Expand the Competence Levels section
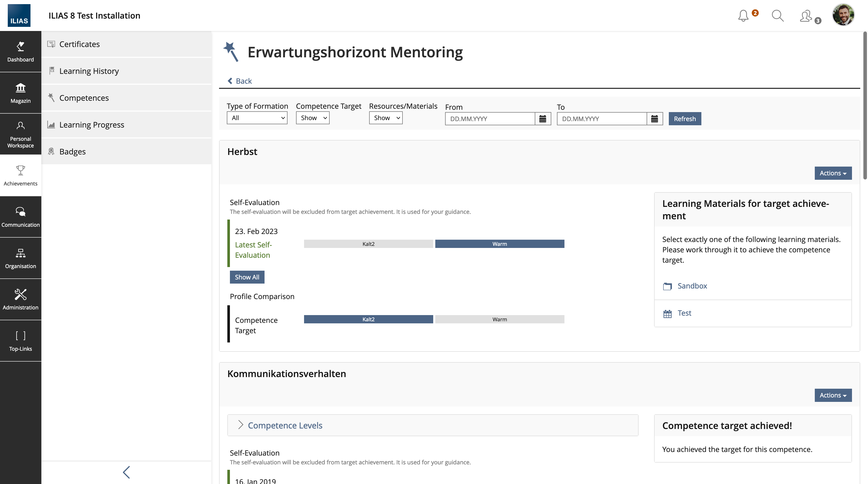 pyautogui.click(x=285, y=425)
